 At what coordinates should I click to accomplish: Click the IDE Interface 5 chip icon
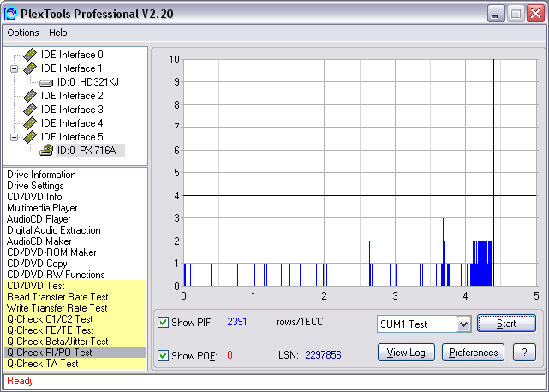[x=30, y=136]
